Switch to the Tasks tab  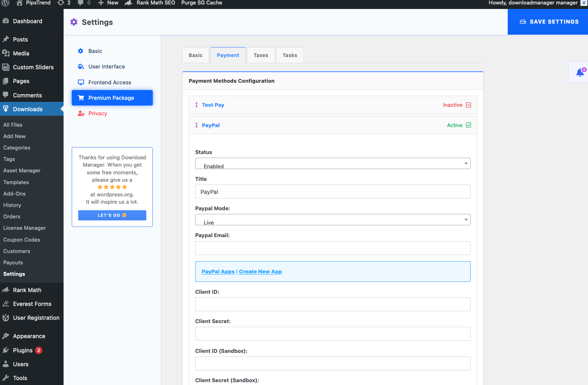click(290, 55)
